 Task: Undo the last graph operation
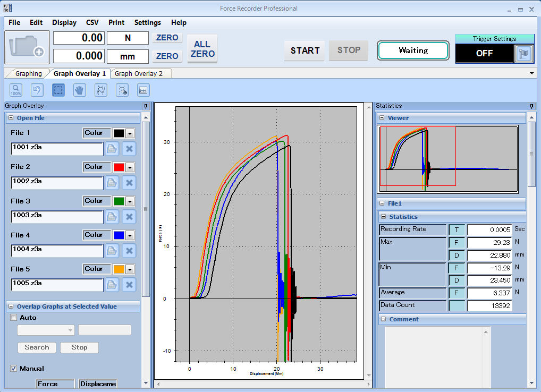pyautogui.click(x=36, y=90)
